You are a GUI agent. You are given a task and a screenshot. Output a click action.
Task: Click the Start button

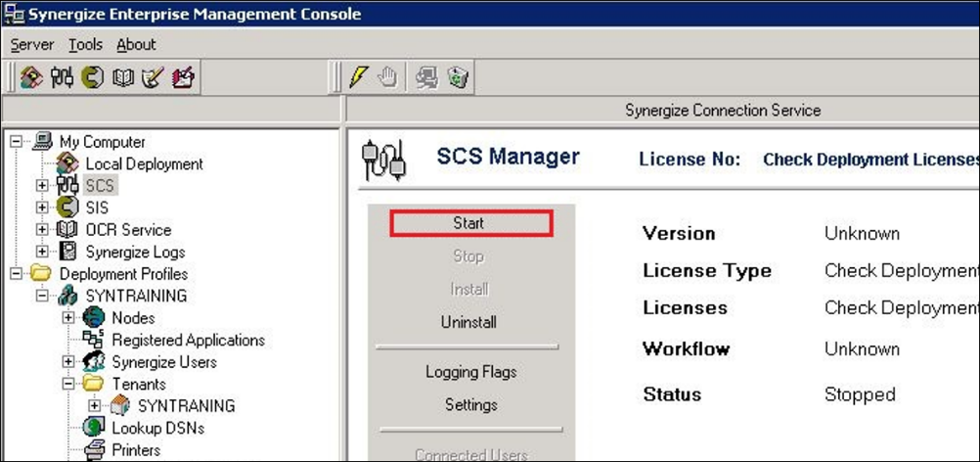pos(471,223)
